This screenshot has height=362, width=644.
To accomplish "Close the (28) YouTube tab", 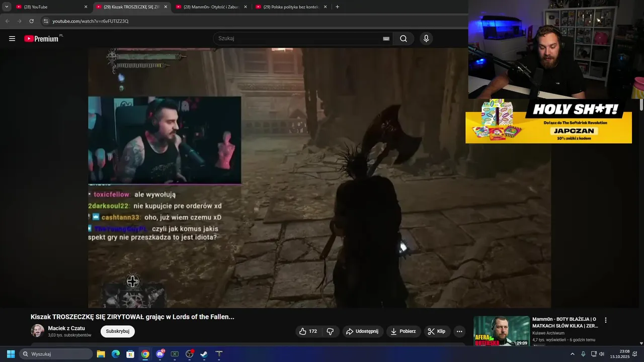I will pos(86,7).
